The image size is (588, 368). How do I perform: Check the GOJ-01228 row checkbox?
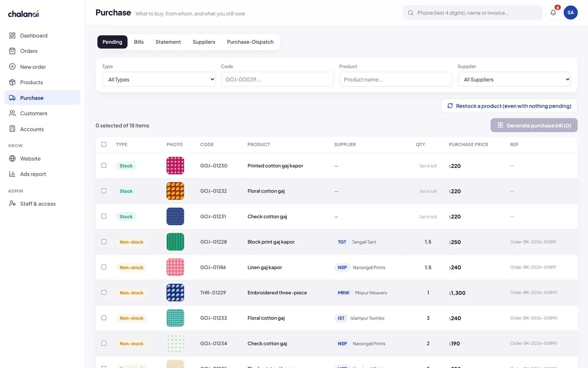click(x=104, y=242)
